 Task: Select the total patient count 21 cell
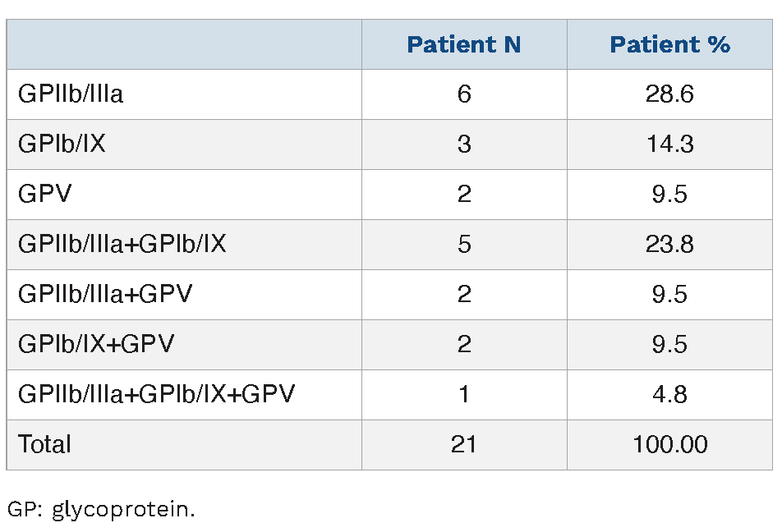[464, 445]
